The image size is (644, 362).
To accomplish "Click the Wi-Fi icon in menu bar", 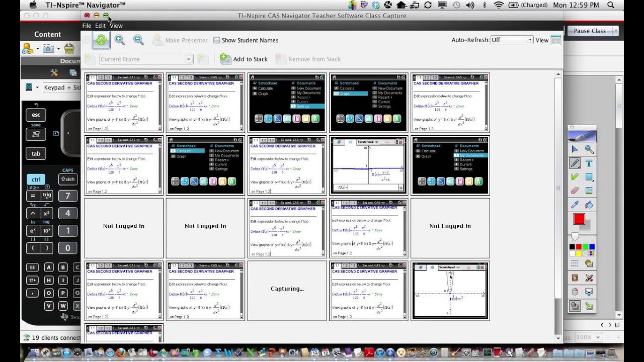I will (x=499, y=5).
